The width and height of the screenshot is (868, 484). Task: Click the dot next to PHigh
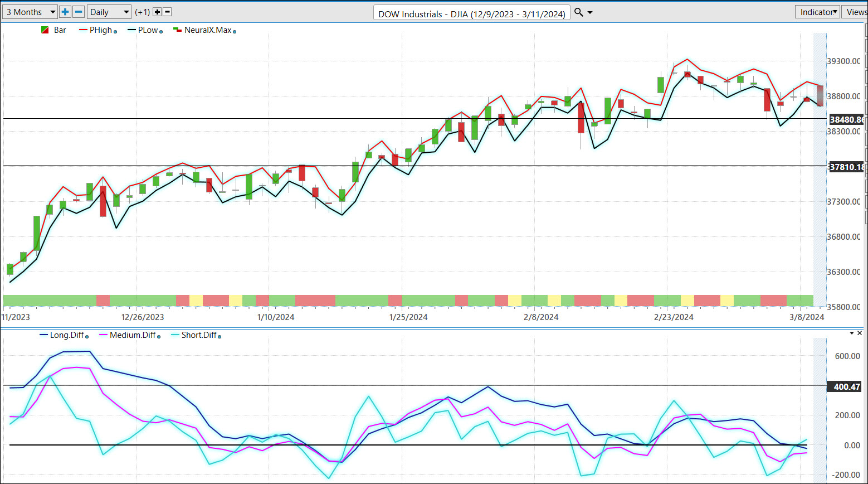pos(115,32)
